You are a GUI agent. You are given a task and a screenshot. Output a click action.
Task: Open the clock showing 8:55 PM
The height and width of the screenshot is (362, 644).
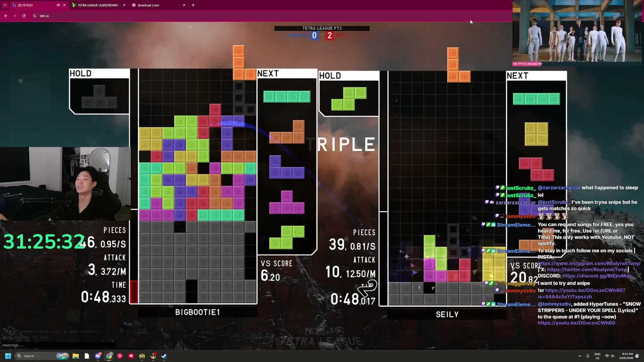pos(626,356)
